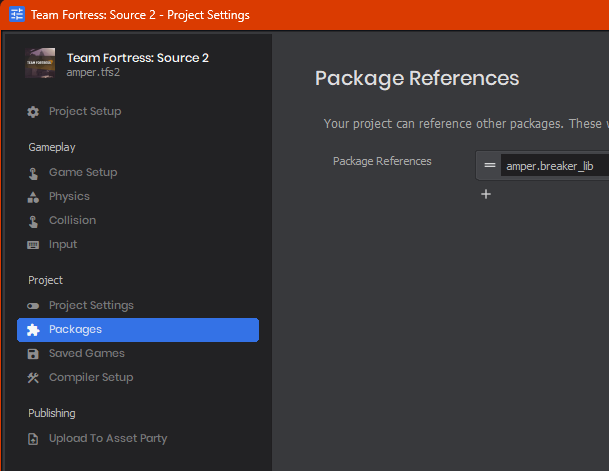This screenshot has width=609, height=471.
Task: Click the Collision sidebar icon
Action: click(x=33, y=221)
